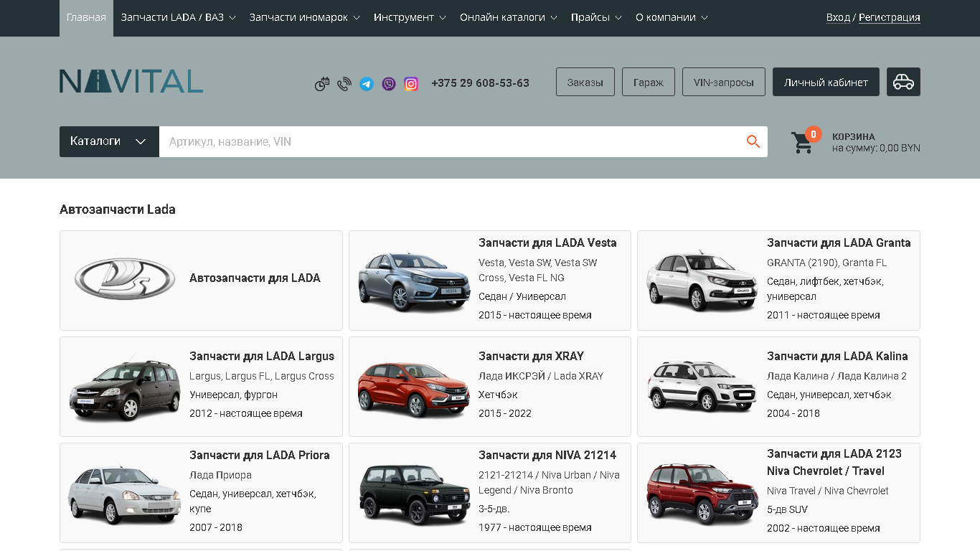Viewport: 980px width, 551px height.
Task: Click the text 2121-21214 / Niva Urban
Action: click(x=549, y=483)
